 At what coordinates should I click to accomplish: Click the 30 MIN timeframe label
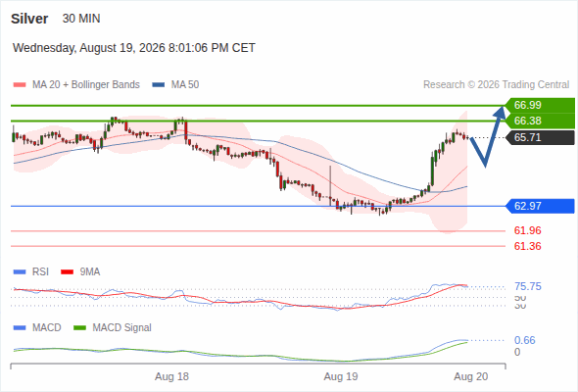click(x=81, y=19)
